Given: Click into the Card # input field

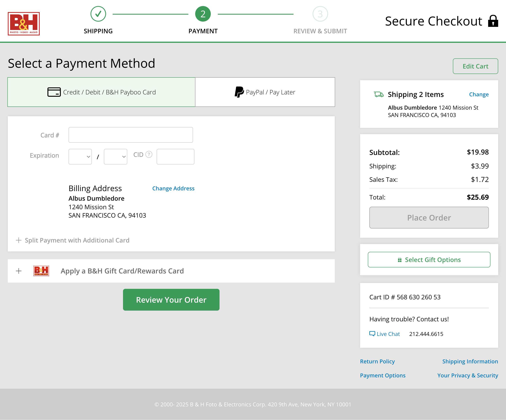Looking at the screenshot, I should 131,135.
